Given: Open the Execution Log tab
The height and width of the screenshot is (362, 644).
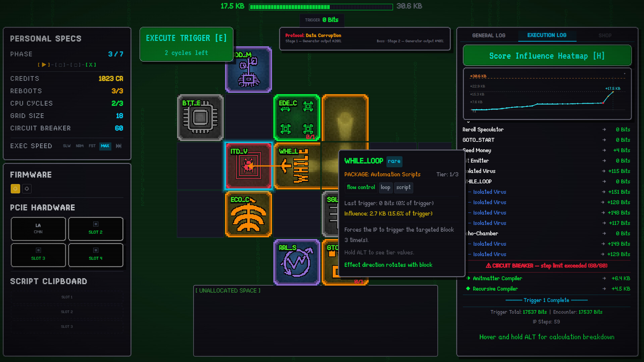Looking at the screenshot, I should [547, 35].
